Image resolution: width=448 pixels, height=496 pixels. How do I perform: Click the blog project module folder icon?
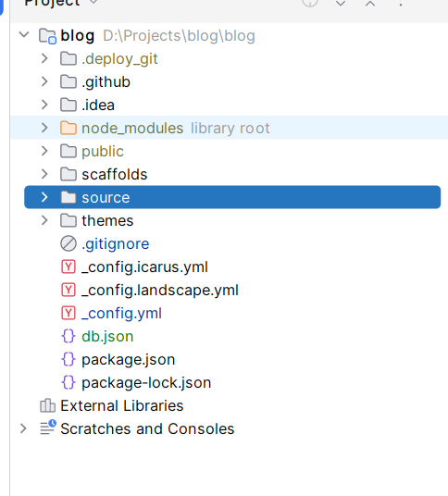point(47,35)
